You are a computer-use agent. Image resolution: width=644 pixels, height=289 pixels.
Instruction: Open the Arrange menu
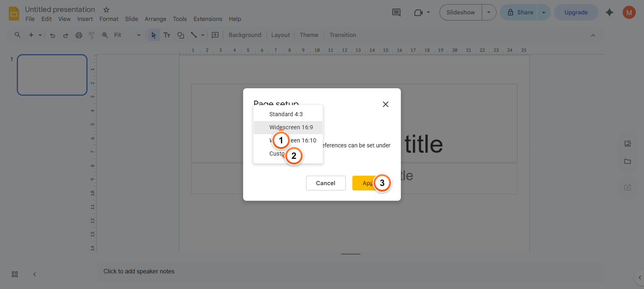[155, 19]
